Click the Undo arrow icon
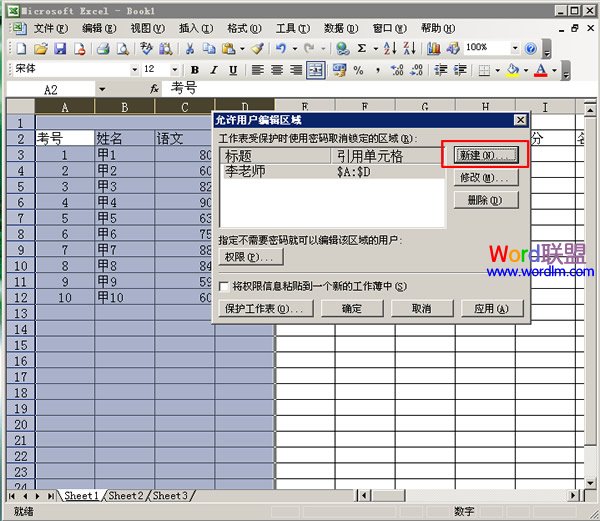600x521 pixels. (281, 48)
